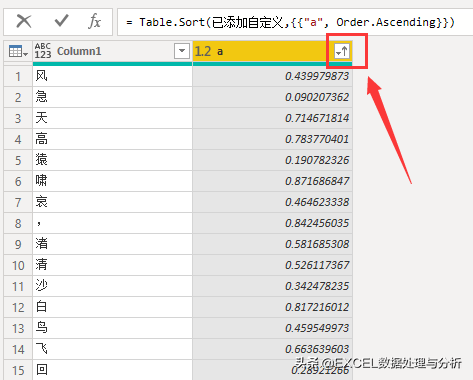Click the cell containing 猿
Viewport: 473px width, 380px height.
112,160
